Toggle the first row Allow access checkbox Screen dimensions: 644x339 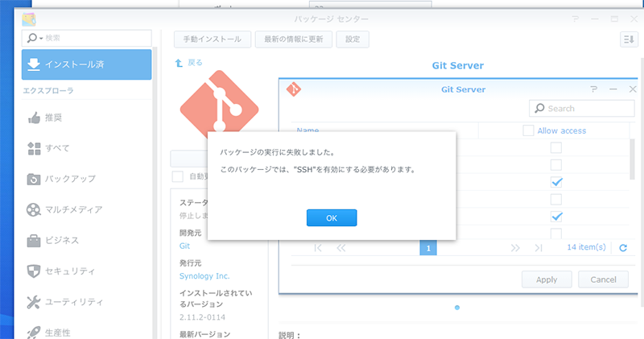tap(556, 148)
